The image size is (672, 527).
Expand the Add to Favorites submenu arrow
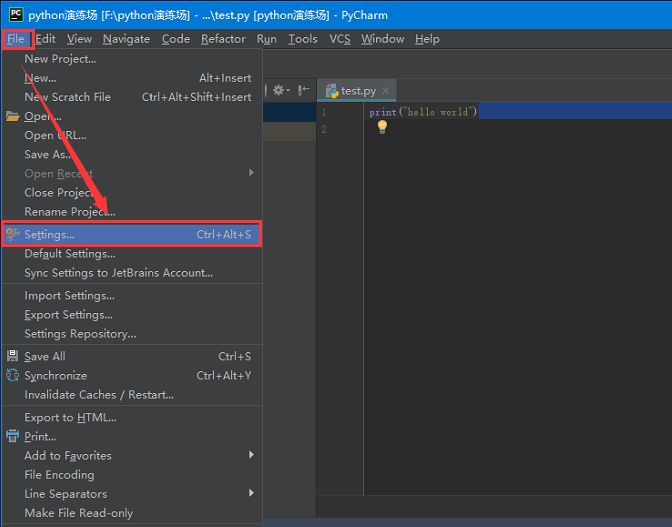251,454
